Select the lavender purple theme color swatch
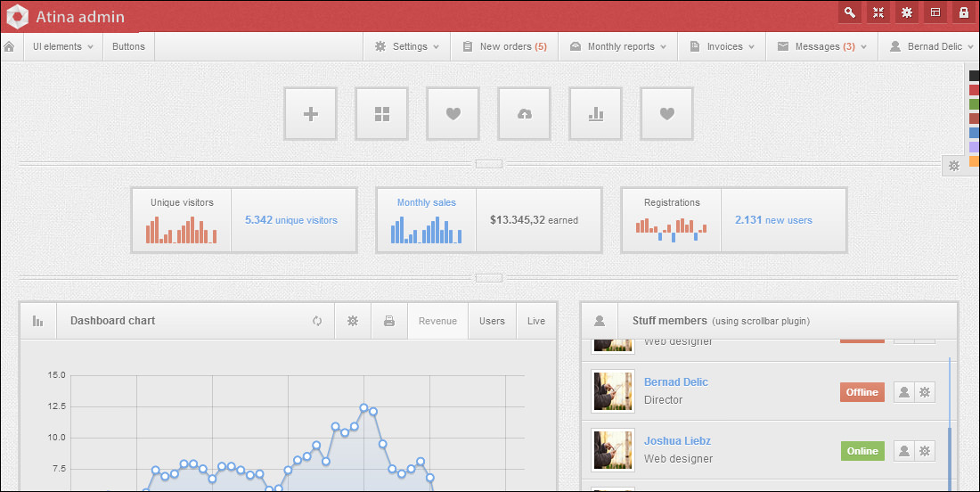Screen dimensions: 980x492 click(x=975, y=147)
